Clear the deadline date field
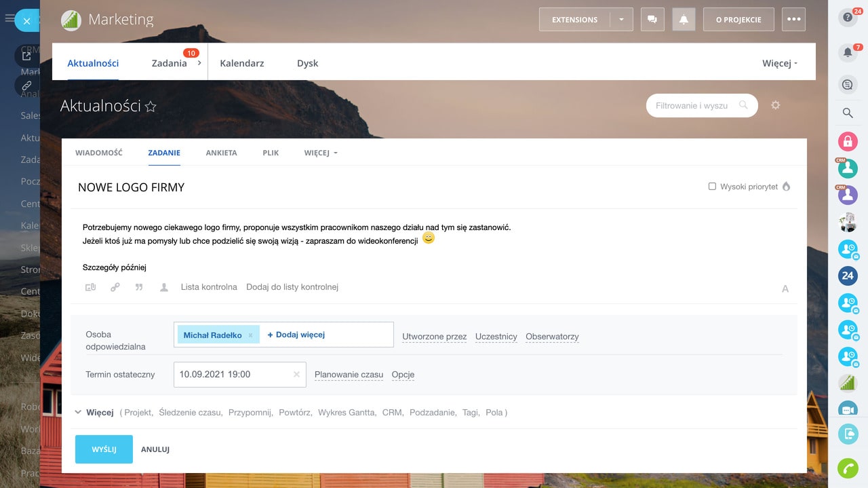Viewport: 868px width, 488px height. 296,374
